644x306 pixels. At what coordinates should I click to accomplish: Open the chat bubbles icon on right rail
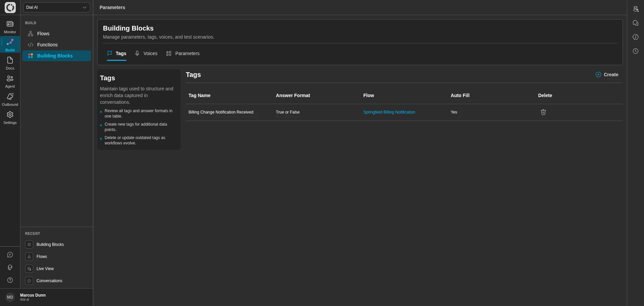[636, 23]
